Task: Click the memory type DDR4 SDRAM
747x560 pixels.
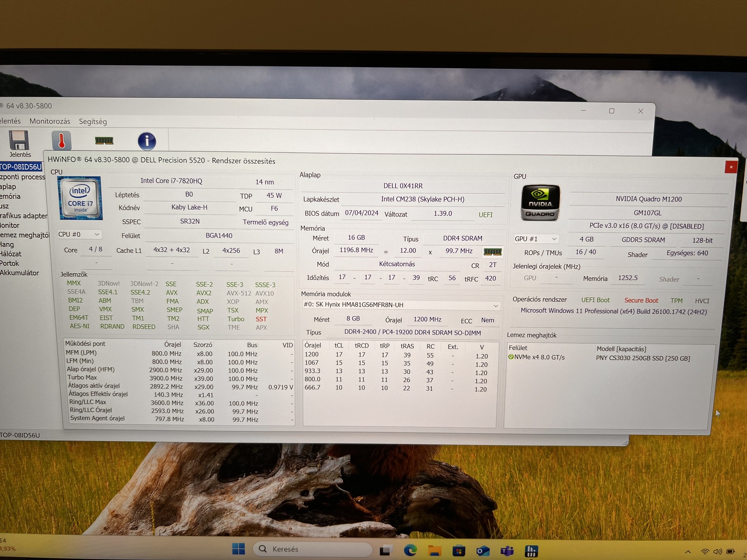Action: click(x=463, y=238)
